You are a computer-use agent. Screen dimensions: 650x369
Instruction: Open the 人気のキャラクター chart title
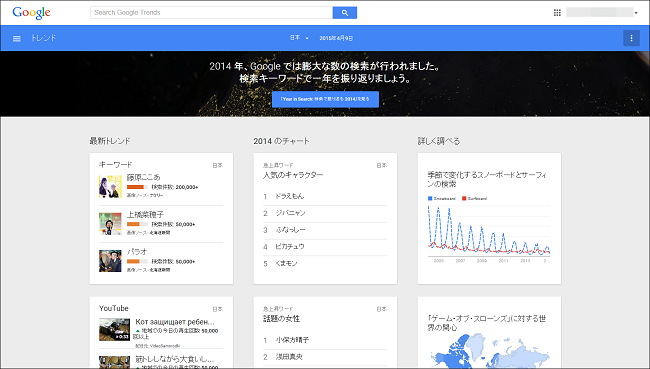click(293, 175)
